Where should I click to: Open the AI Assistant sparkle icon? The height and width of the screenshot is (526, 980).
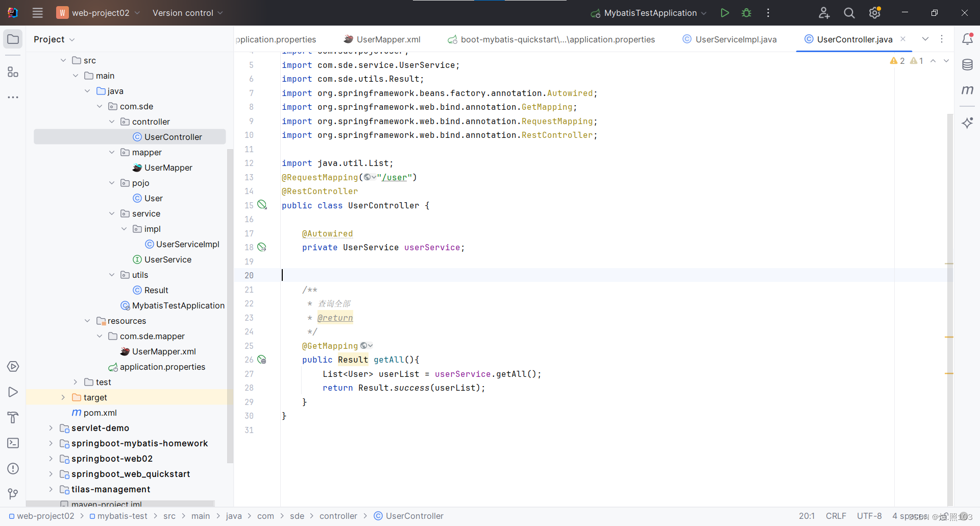[x=967, y=123]
